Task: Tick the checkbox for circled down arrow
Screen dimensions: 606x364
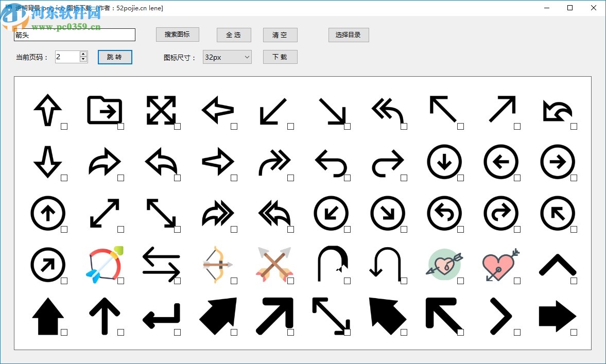Action: 460,178
